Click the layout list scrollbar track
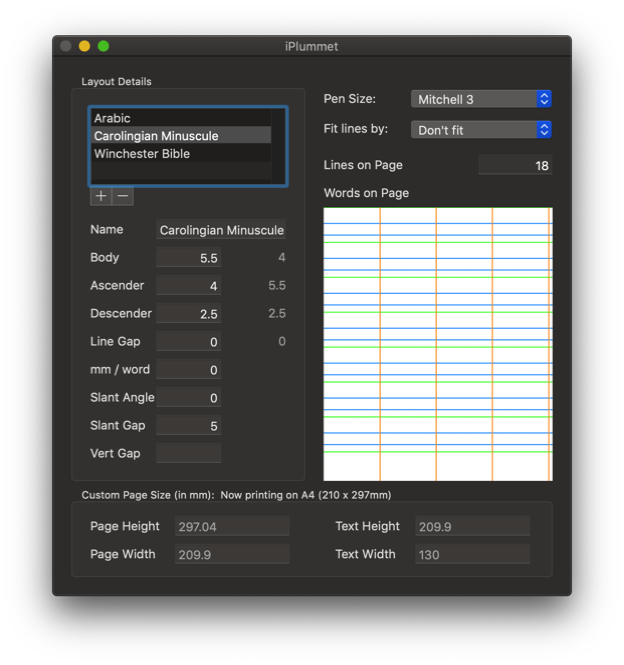 [x=278, y=146]
